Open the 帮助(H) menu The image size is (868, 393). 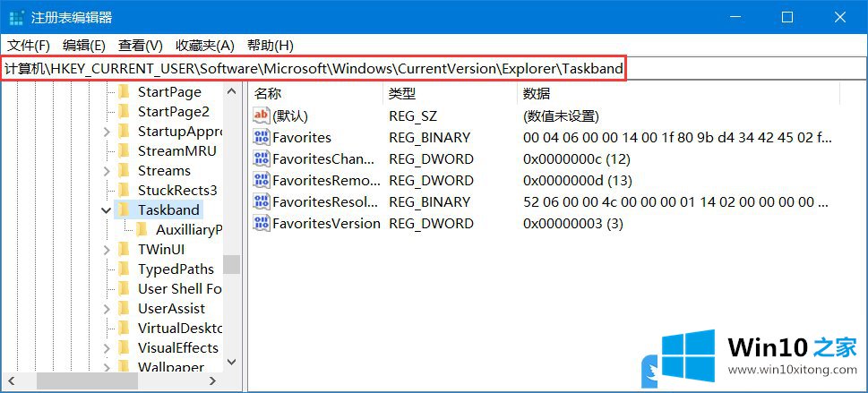click(x=271, y=46)
